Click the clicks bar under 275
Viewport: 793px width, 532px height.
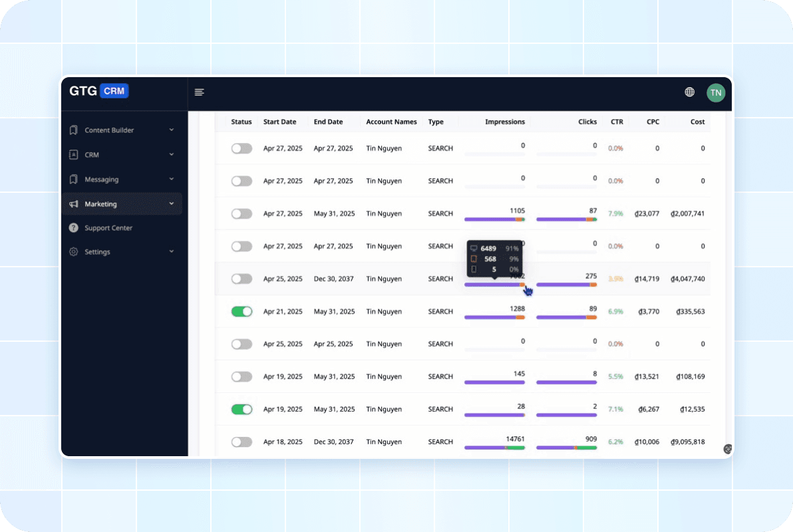pyautogui.click(x=566, y=285)
